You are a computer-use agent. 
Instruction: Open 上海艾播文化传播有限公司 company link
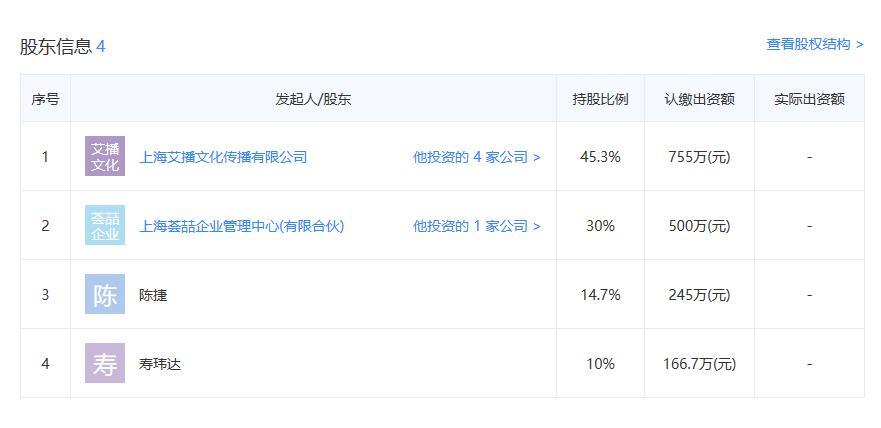click(223, 157)
